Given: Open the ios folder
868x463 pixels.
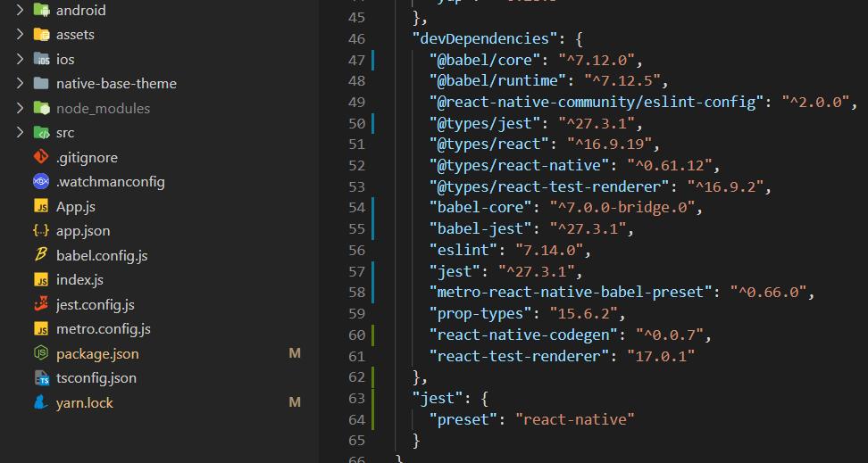Looking at the screenshot, I should pyautogui.click(x=65, y=59).
